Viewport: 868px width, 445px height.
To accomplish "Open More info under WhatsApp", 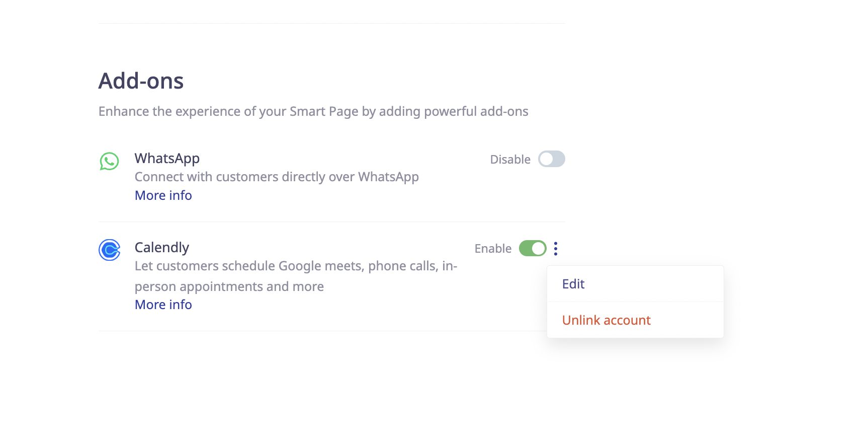I will click(163, 195).
